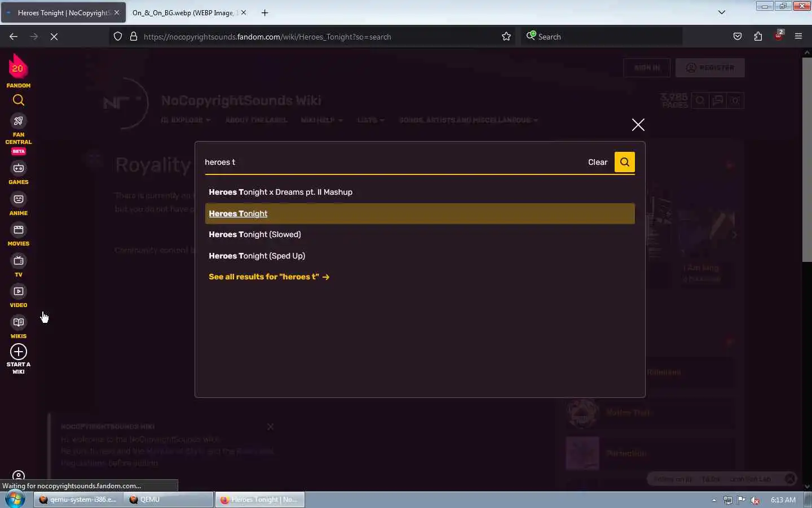Stop page loading with X button
The width and height of the screenshot is (812, 508).
click(x=54, y=36)
